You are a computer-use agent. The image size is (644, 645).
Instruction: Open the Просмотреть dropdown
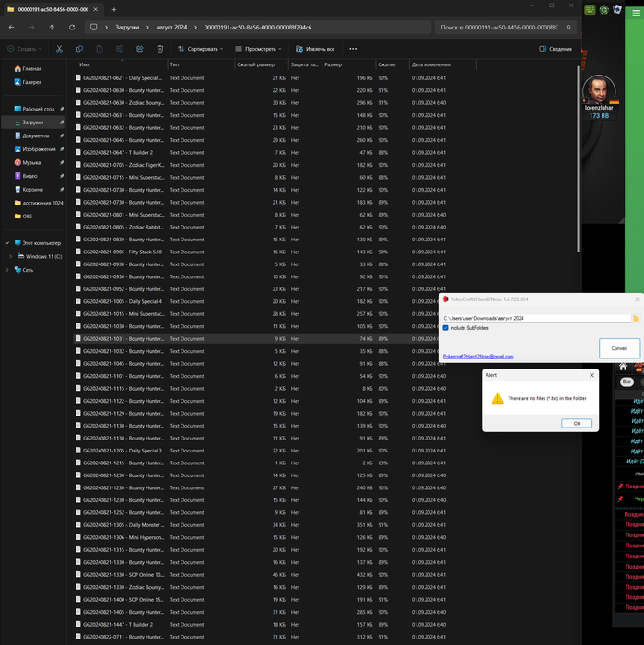coord(258,49)
